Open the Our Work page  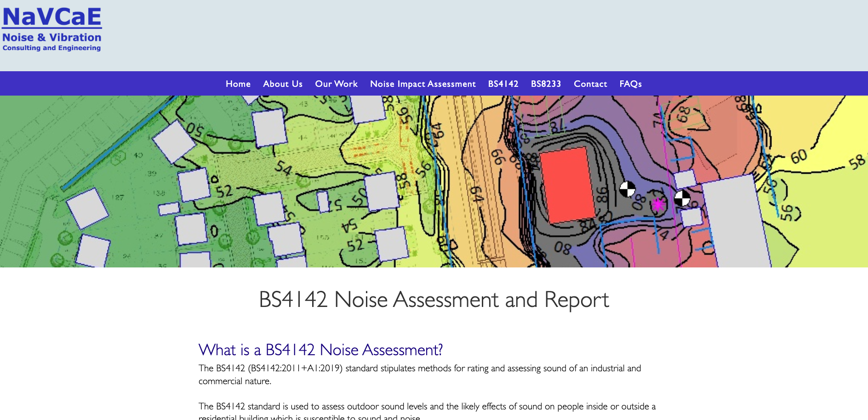pyautogui.click(x=336, y=84)
